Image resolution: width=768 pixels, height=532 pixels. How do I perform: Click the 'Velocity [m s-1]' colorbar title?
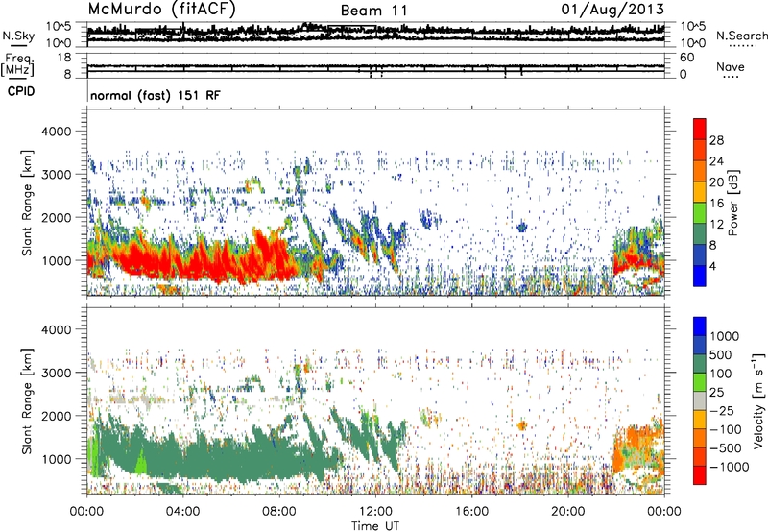[758, 401]
